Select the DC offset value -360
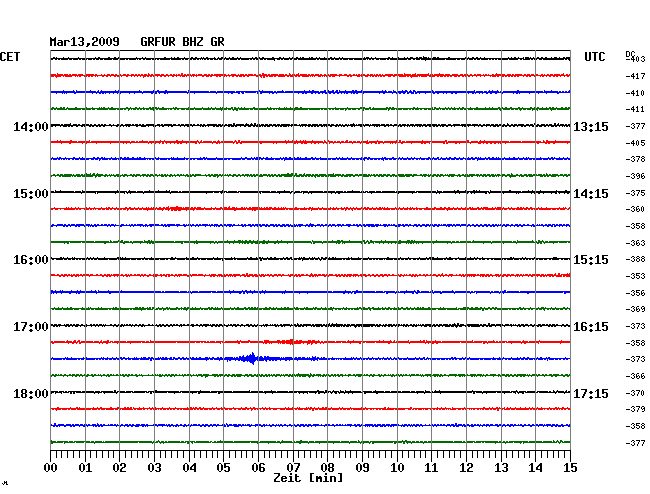This screenshot has height=494, width=650. 635,209
